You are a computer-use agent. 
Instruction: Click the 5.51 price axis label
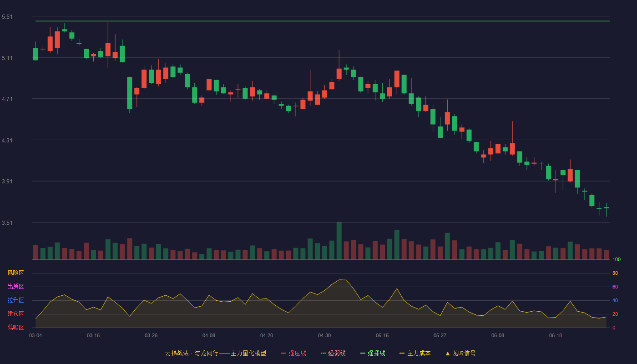click(x=7, y=17)
